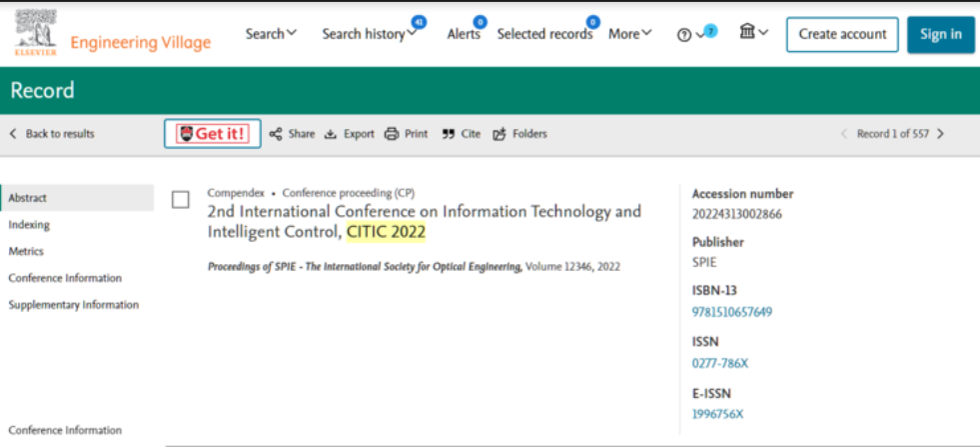Select the record checkbox
980x447 pixels.
(181, 200)
